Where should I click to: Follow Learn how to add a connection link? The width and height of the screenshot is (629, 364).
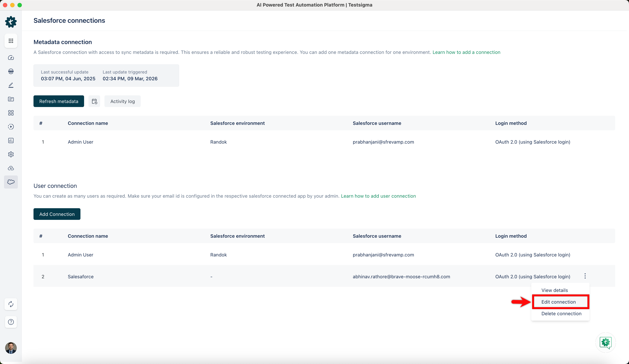point(466,52)
